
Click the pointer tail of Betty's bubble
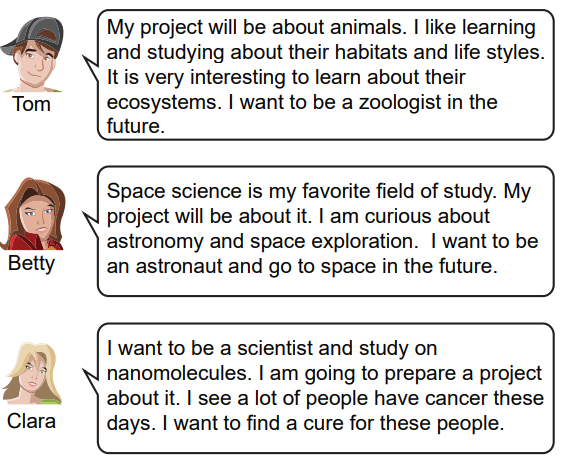click(x=91, y=223)
